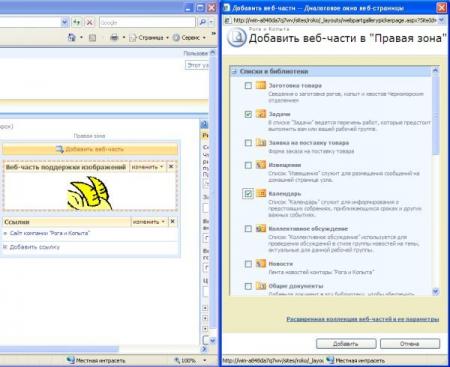450x367 pixels.
Task: Click the Добавить button in the dialog
Action: tap(346, 344)
